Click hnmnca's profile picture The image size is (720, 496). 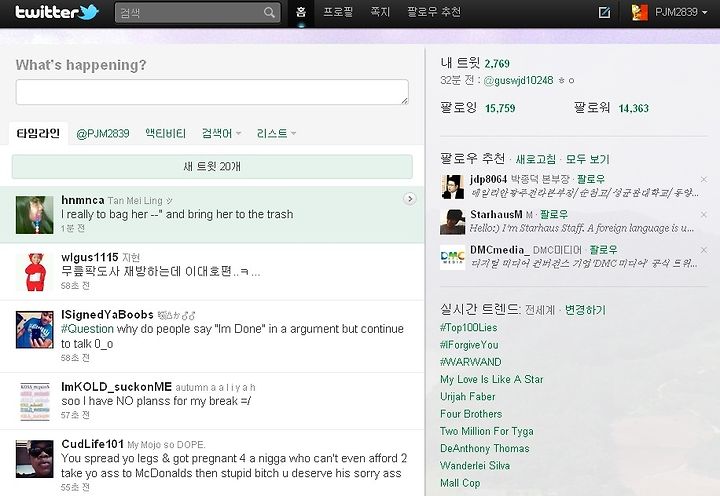point(34,215)
